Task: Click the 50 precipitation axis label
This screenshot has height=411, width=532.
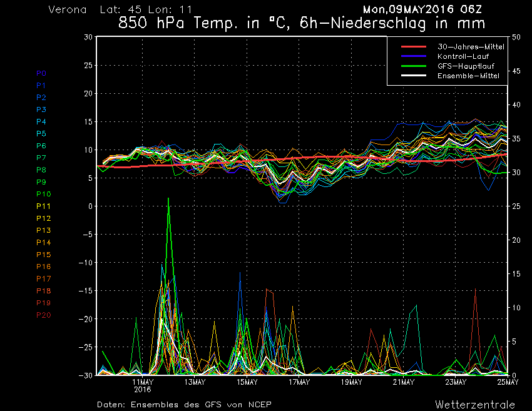Action: pos(516,38)
